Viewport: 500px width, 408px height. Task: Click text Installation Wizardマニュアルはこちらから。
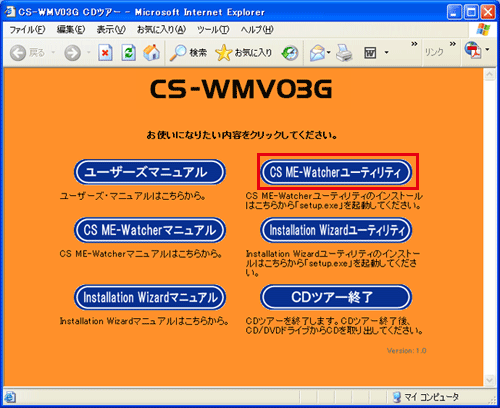[x=144, y=321]
